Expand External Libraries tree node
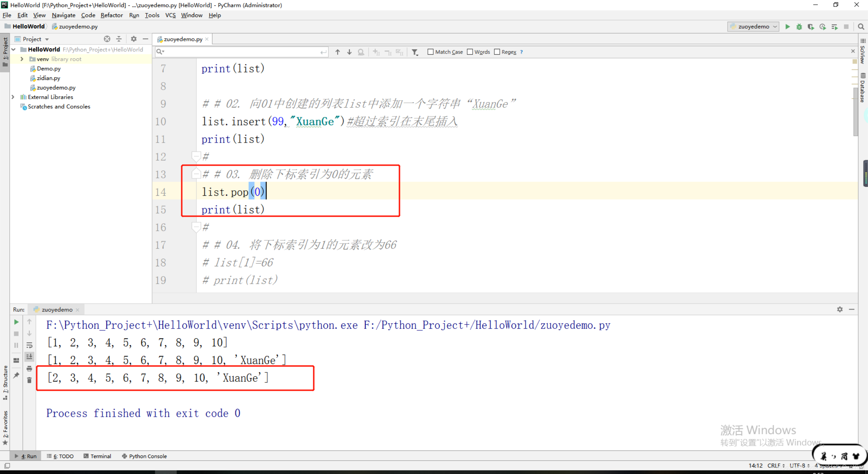Viewport: 868px width, 474px height. click(x=13, y=97)
